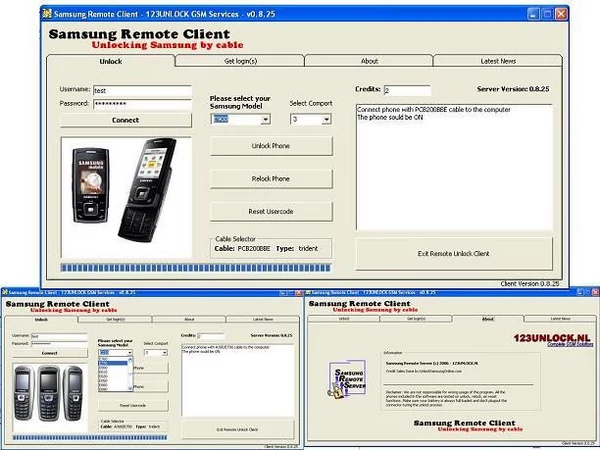Expand the Samsung Model dropdown in main window
Image resolution: width=600 pixels, height=450 pixels.
tap(265, 119)
